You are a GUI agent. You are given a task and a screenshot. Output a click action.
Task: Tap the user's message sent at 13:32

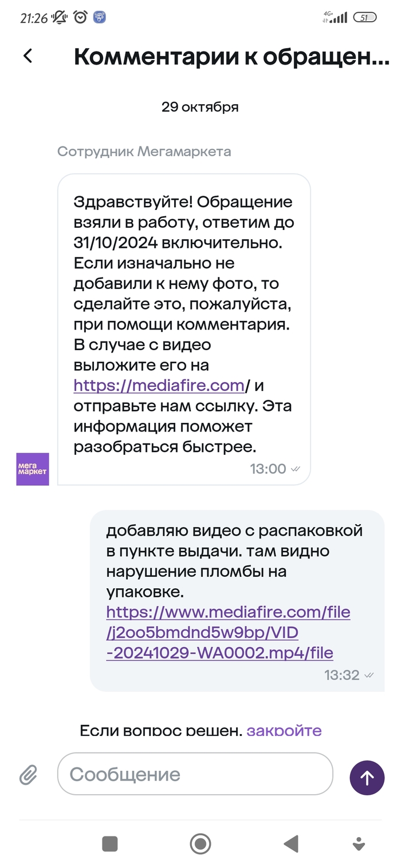(x=237, y=600)
